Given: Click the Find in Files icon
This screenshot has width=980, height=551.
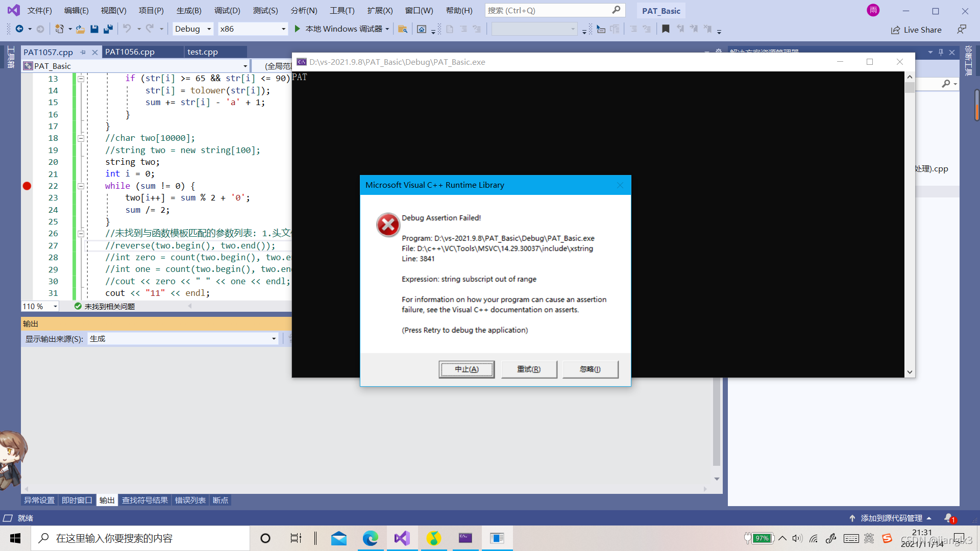Looking at the screenshot, I should tap(402, 29).
